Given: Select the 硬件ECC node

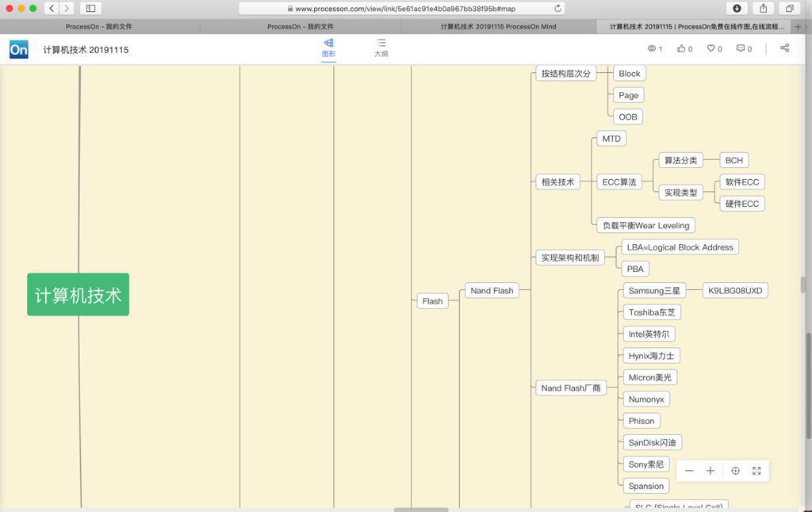Looking at the screenshot, I should pos(742,204).
